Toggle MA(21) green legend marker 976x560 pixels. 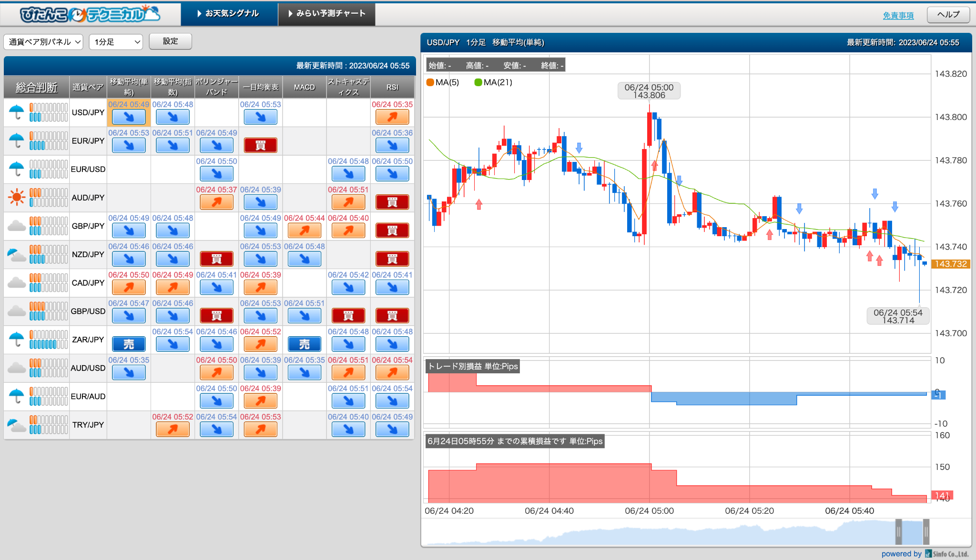point(478,82)
